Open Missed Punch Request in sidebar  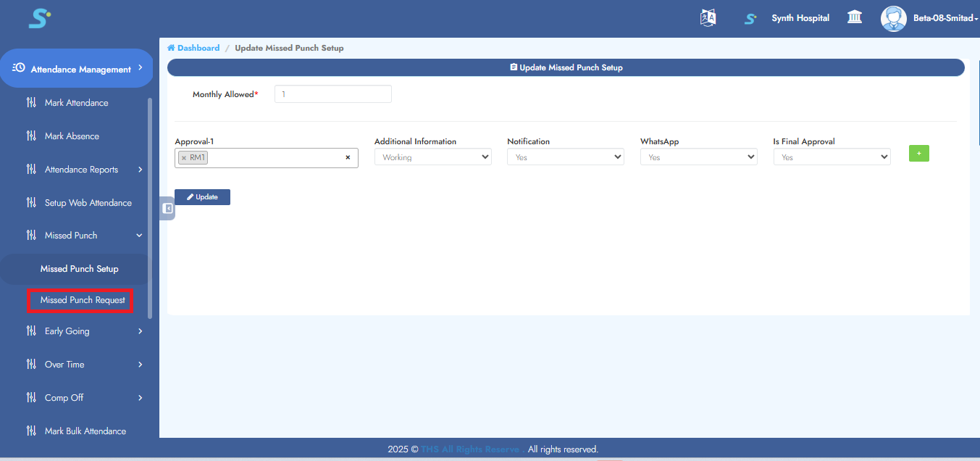click(83, 300)
